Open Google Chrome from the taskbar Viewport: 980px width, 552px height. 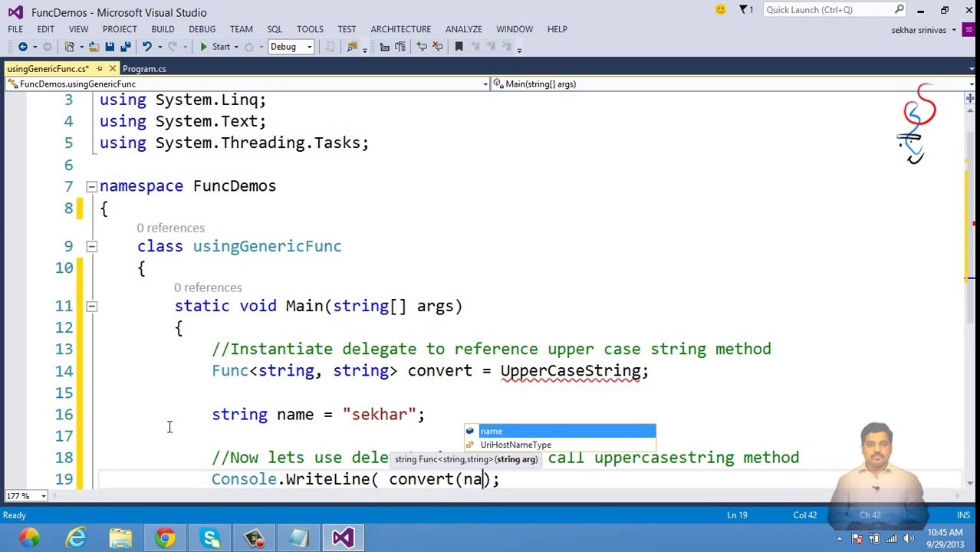[x=165, y=537]
